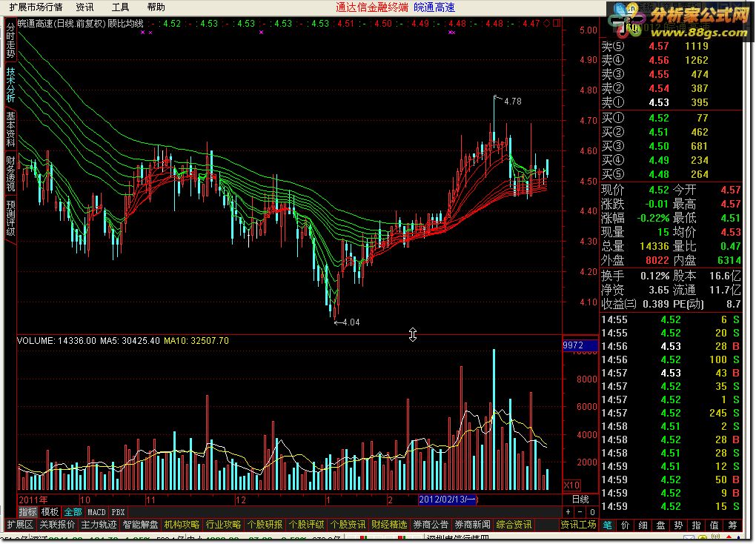Open the 扩展区 tab
Screen dimensions: 756x544
20,525
